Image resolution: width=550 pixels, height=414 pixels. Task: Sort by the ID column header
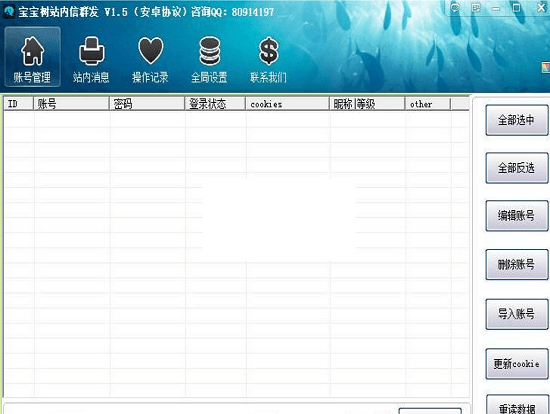coord(19,104)
